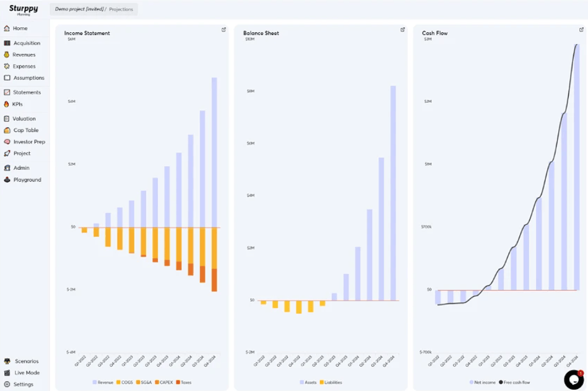
Task: Click the Acquisition sidebar icon
Action: [7, 43]
